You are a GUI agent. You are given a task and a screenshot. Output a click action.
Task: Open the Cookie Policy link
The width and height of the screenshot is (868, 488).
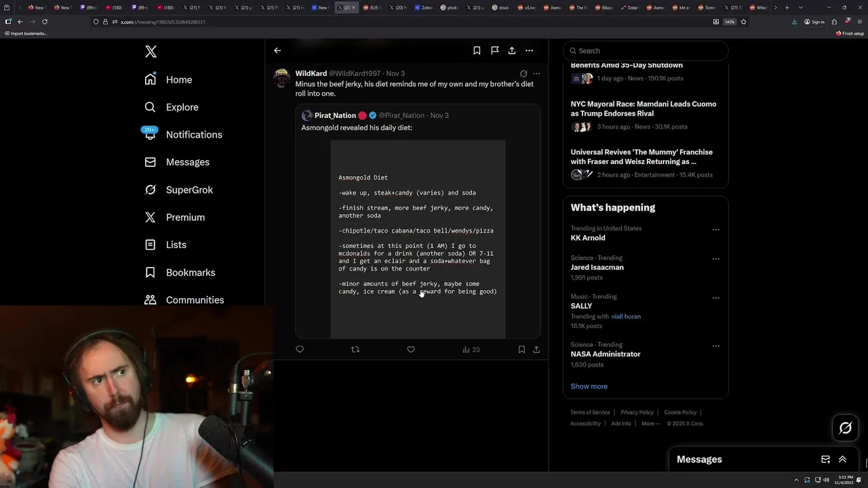coord(680,412)
